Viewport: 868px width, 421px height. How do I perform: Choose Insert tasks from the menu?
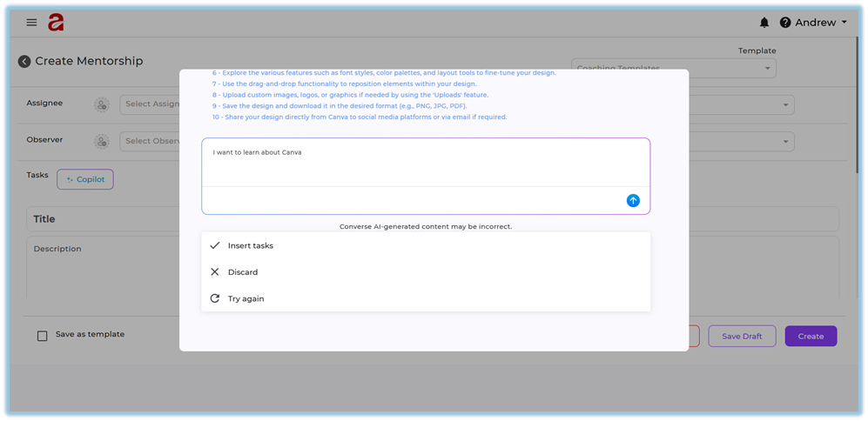point(250,245)
